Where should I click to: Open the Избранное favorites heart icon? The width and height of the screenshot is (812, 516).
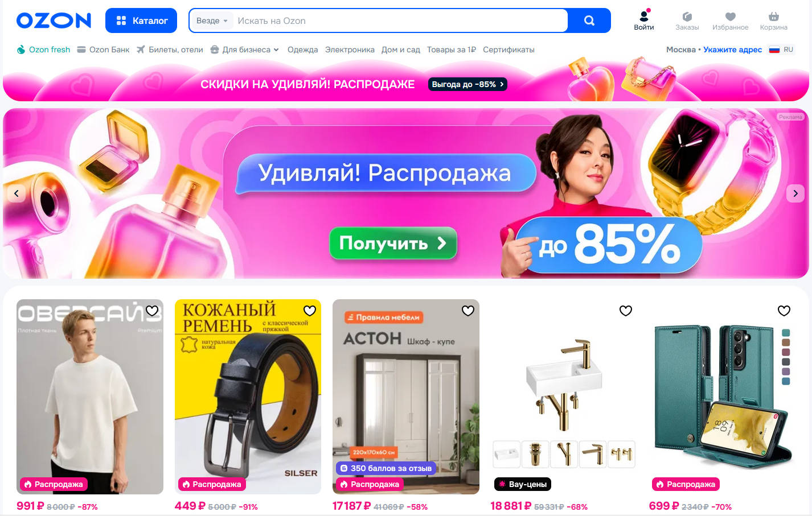[x=730, y=20]
